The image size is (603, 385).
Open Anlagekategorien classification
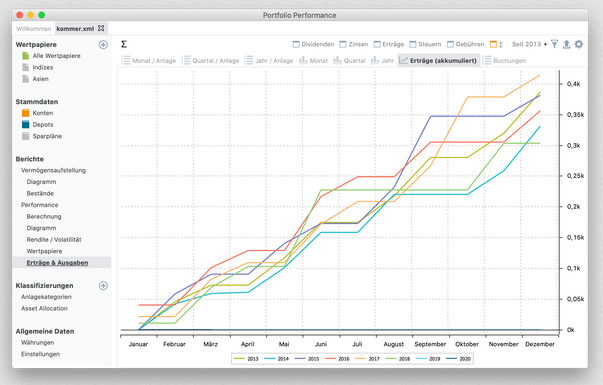click(x=46, y=297)
